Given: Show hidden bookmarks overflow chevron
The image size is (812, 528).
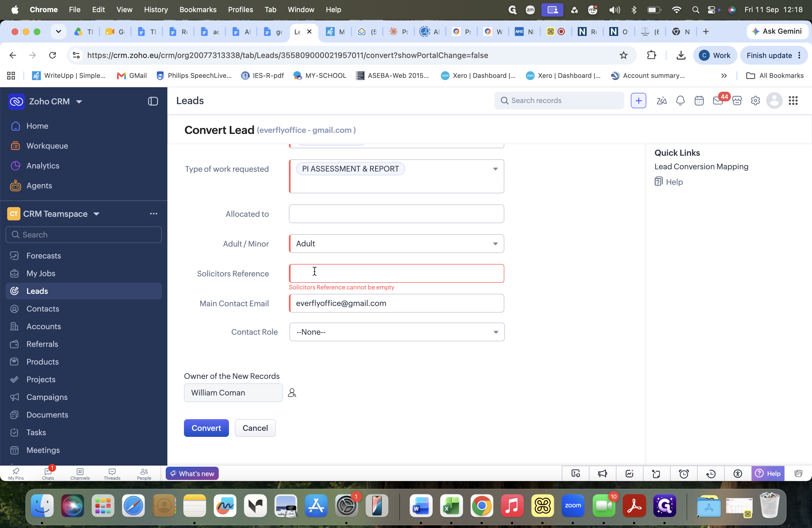Looking at the screenshot, I should 724,76.
